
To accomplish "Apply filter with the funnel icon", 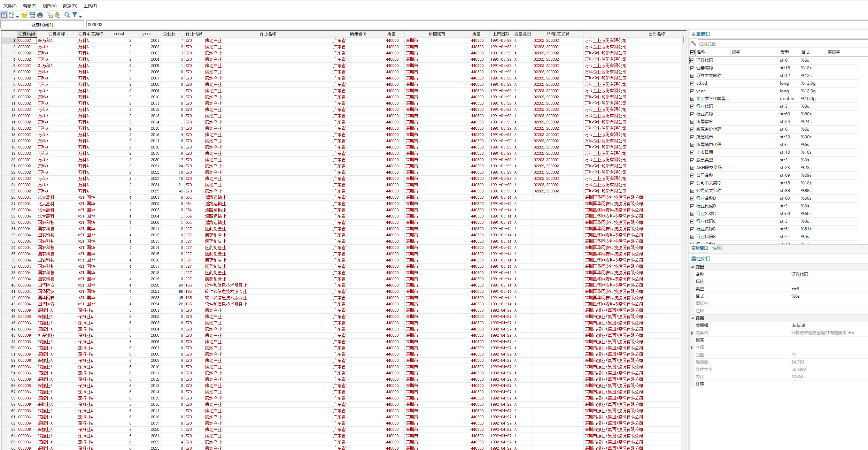I will tap(75, 15).
